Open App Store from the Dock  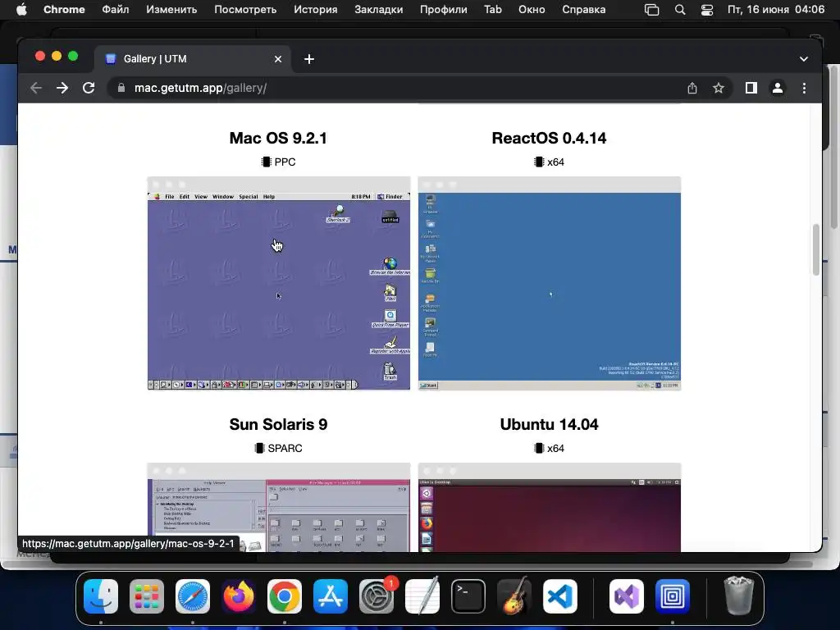(x=331, y=596)
